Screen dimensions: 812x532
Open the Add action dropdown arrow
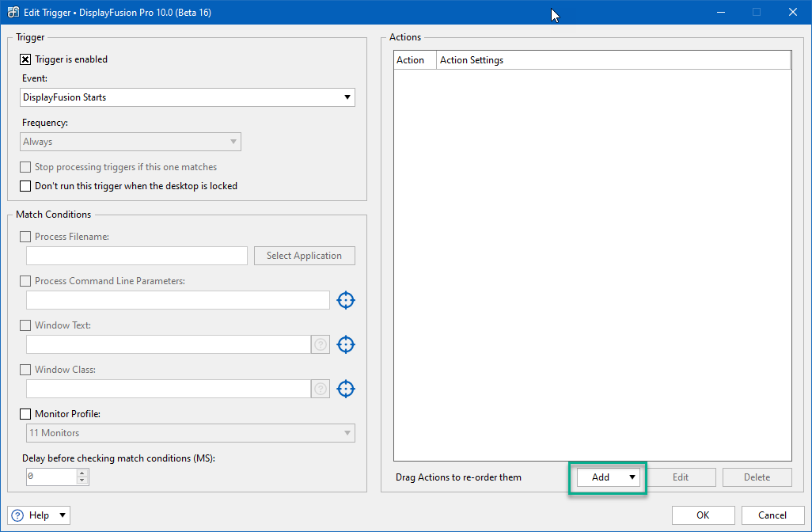pyautogui.click(x=632, y=477)
